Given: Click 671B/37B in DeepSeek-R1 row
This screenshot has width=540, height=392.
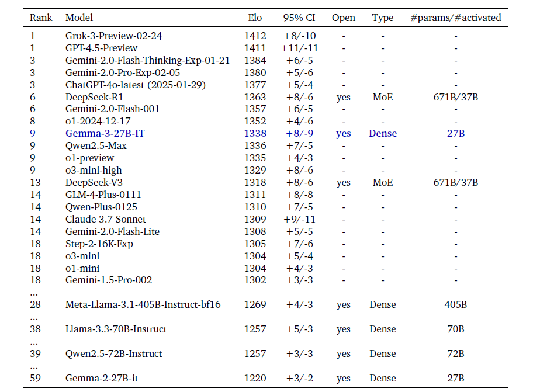Looking at the screenshot, I should tap(456, 97).
